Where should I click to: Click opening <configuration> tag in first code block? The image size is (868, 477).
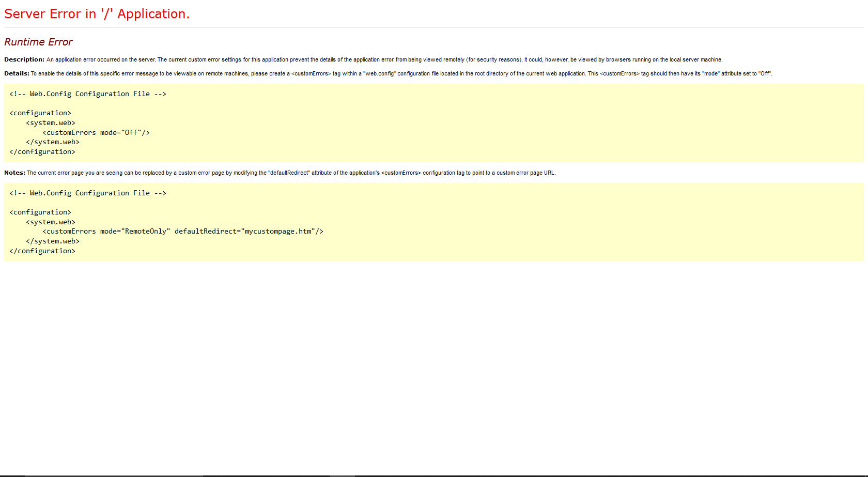tap(40, 113)
